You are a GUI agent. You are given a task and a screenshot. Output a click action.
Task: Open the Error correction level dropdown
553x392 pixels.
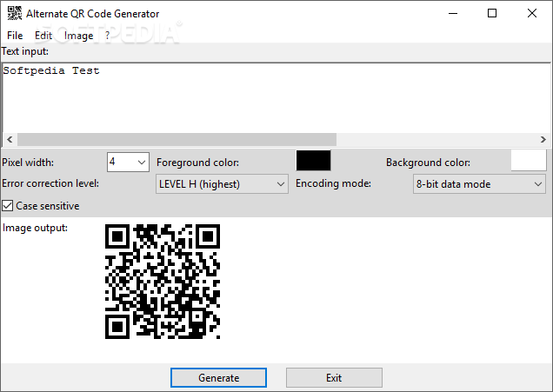[222, 184]
